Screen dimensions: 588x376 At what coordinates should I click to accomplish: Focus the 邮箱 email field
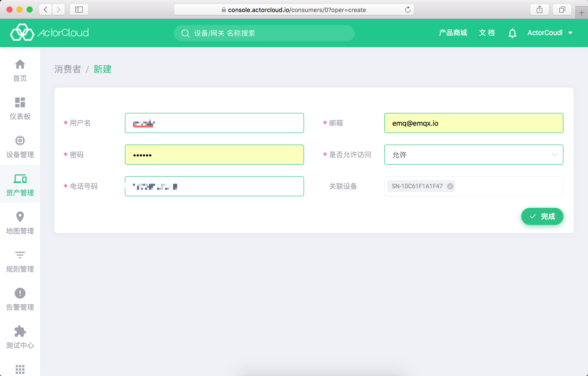(474, 123)
